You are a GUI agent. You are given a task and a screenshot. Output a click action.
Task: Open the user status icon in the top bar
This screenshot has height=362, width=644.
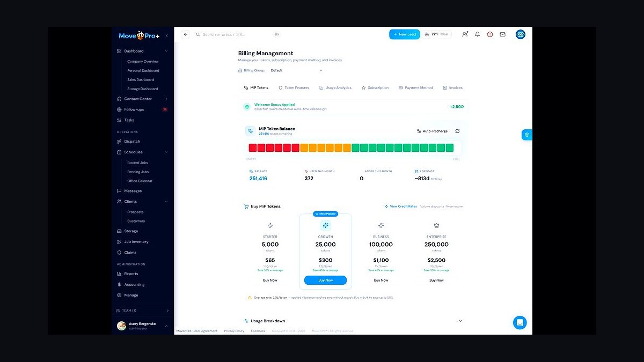[465, 34]
